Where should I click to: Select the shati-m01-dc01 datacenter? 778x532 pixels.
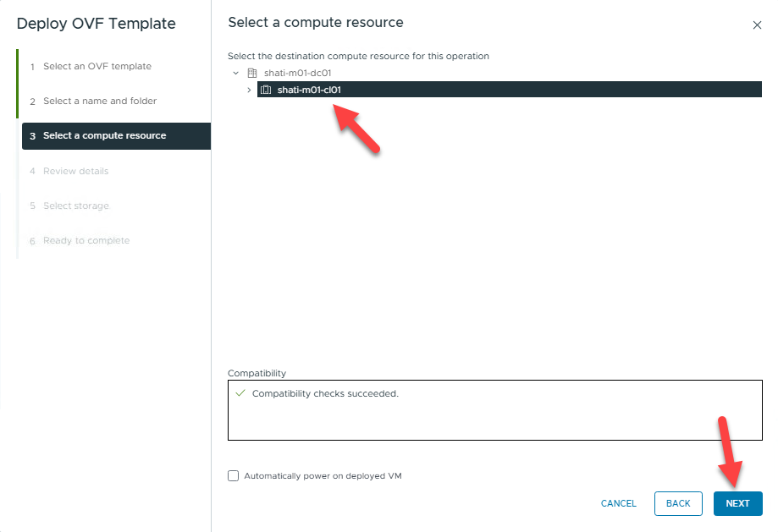click(x=297, y=73)
